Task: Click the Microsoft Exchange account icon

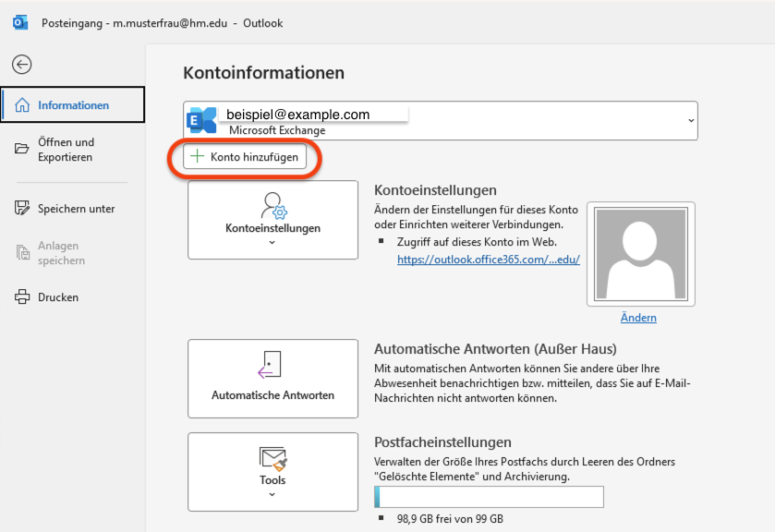Action: pos(201,120)
